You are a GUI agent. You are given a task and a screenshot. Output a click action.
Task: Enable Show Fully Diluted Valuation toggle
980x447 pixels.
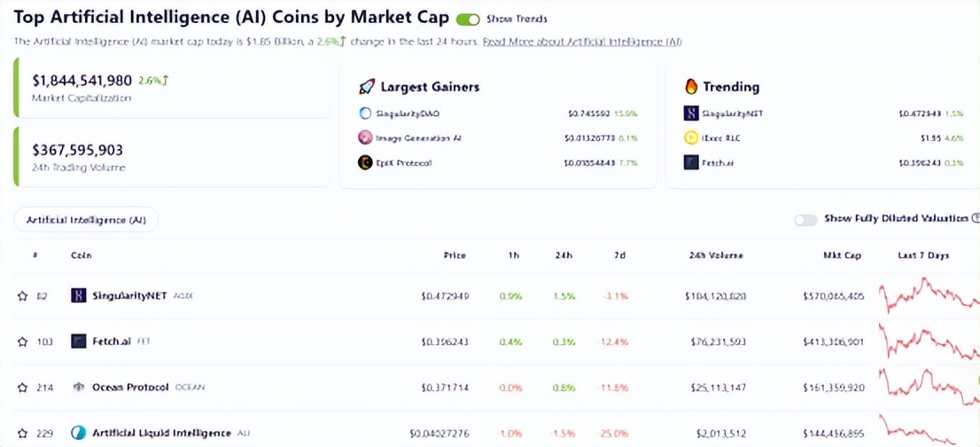[x=805, y=219]
